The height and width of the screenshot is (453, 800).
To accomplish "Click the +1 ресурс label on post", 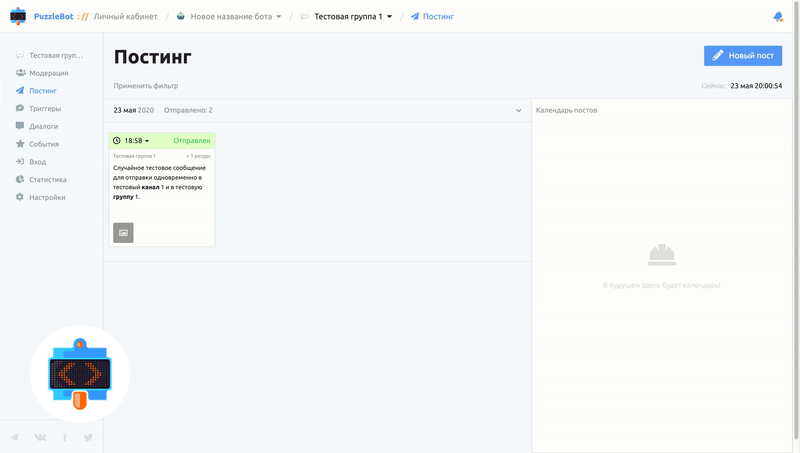I will (x=198, y=156).
